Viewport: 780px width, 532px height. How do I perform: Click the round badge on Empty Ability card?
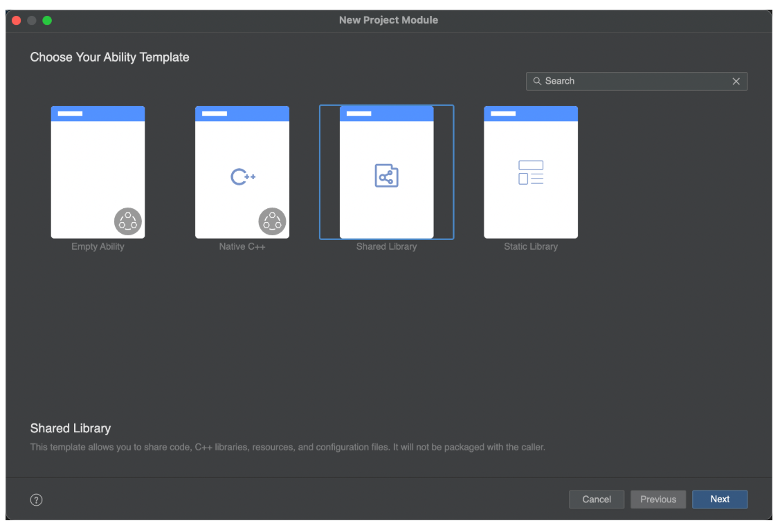[x=128, y=221]
